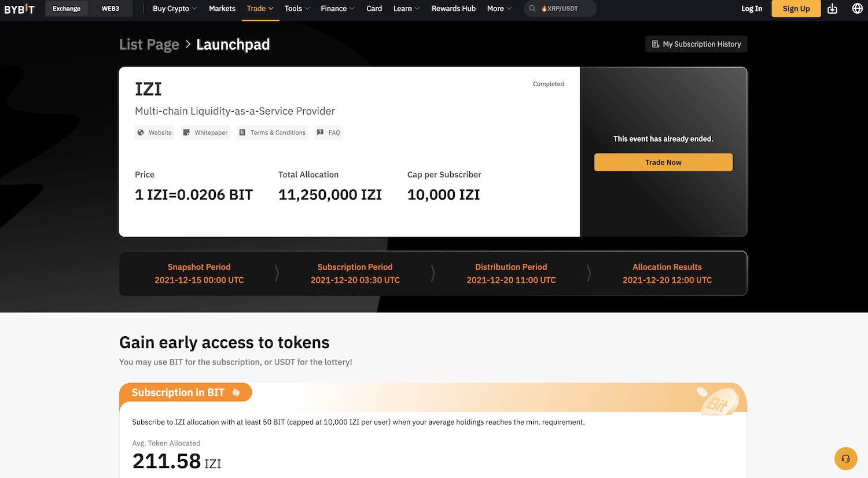The width and height of the screenshot is (868, 478).
Task: Click the Bybit logo
Action: point(20,9)
